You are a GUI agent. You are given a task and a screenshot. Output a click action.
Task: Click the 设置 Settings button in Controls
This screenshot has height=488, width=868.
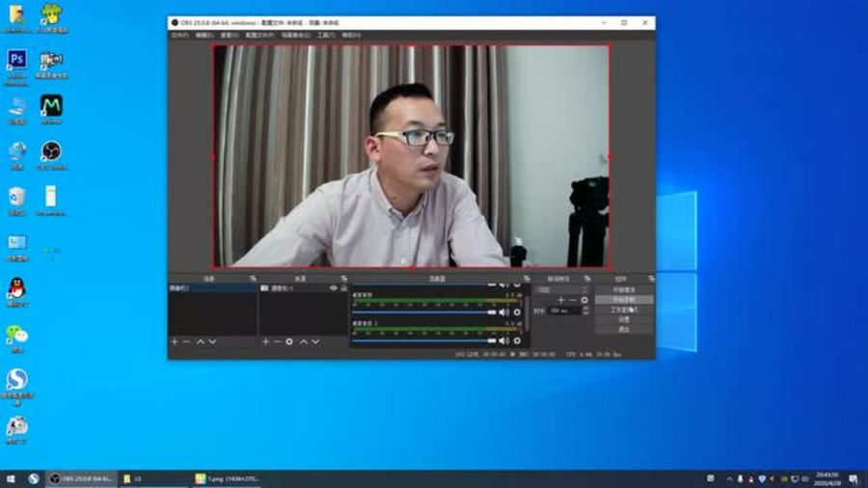624,319
